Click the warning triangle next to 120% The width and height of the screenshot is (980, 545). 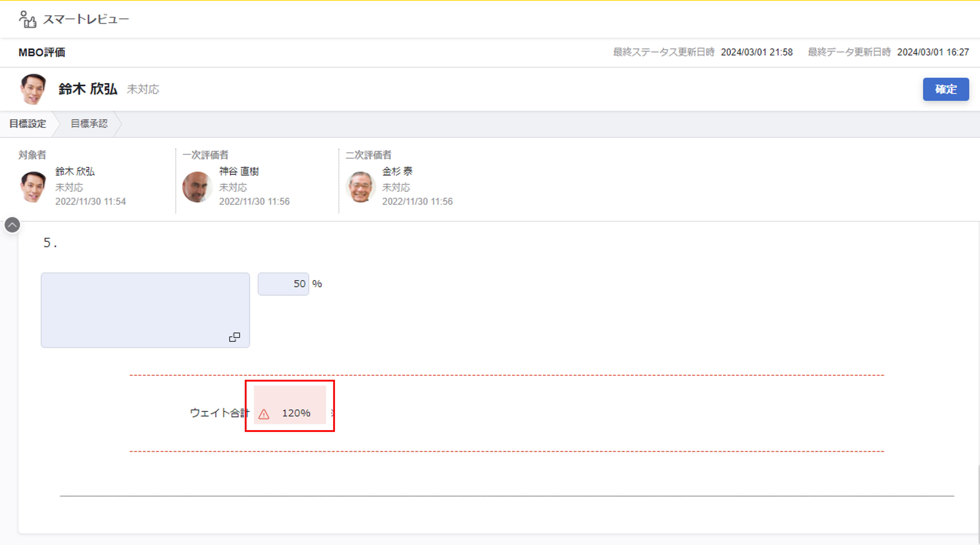(264, 414)
